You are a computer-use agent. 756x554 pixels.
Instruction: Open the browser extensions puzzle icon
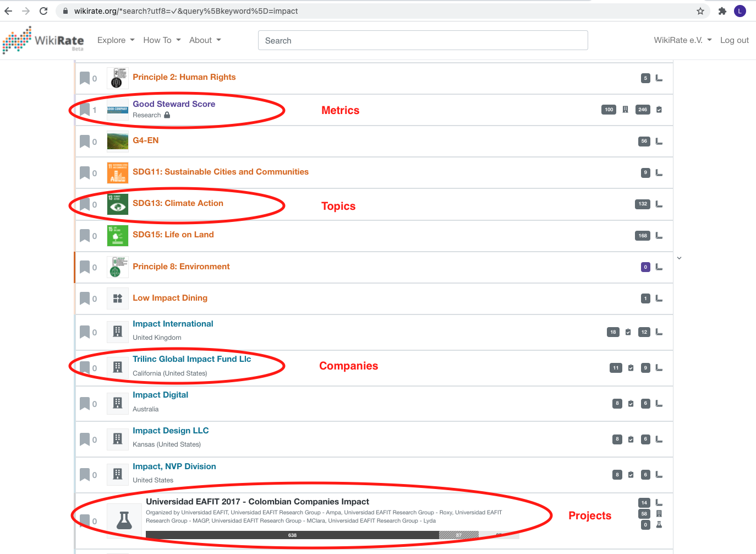(722, 11)
